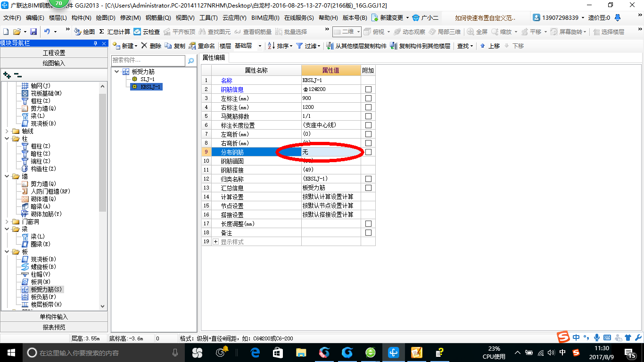
Task: Click the collapse-all minus icon in navigator
Action: click(x=18, y=74)
